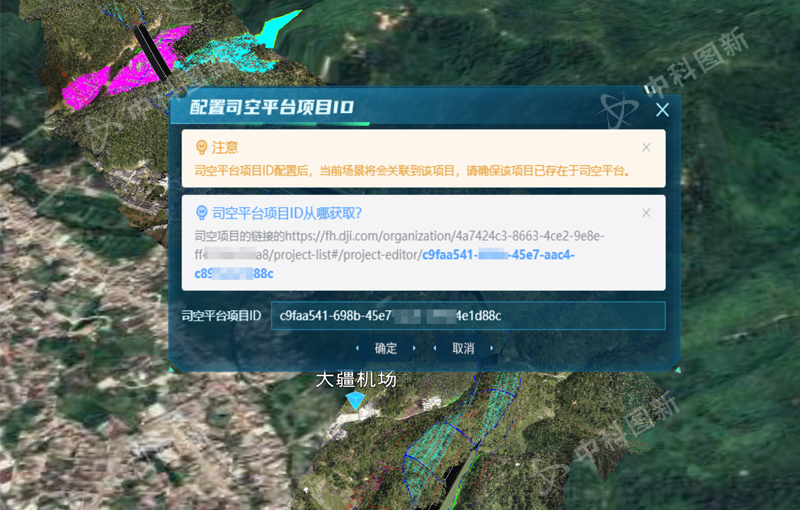Screen dimensions: 800x510
Task: Click the 司空平台项目ID label left of the input
Action: point(221,316)
